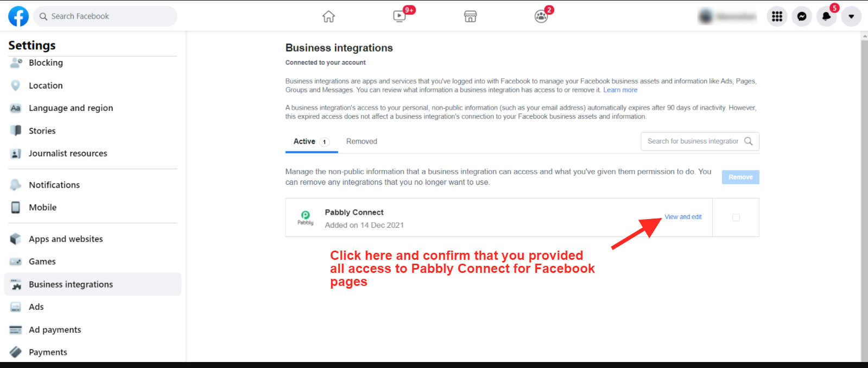Click the Remove button
Viewport: 868px width, 368px height.
(740, 177)
